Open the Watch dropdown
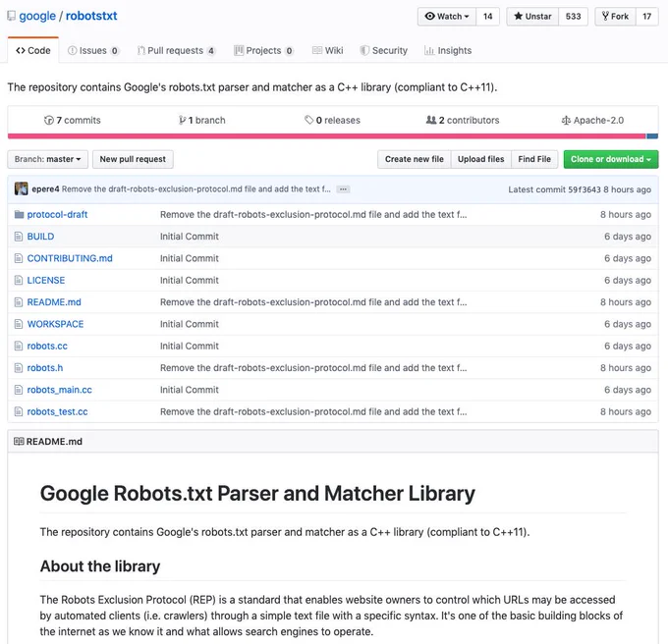668x644 pixels. tap(446, 16)
